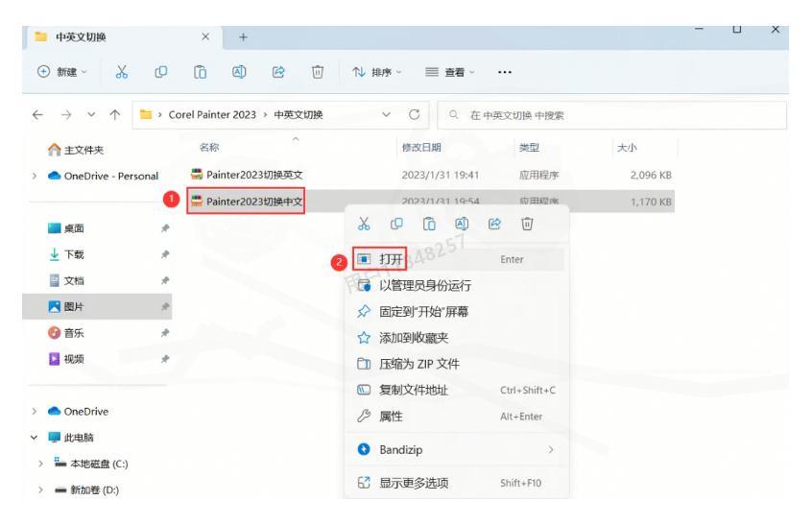
Task: Sort by the 大小 column header
Action: 627,148
